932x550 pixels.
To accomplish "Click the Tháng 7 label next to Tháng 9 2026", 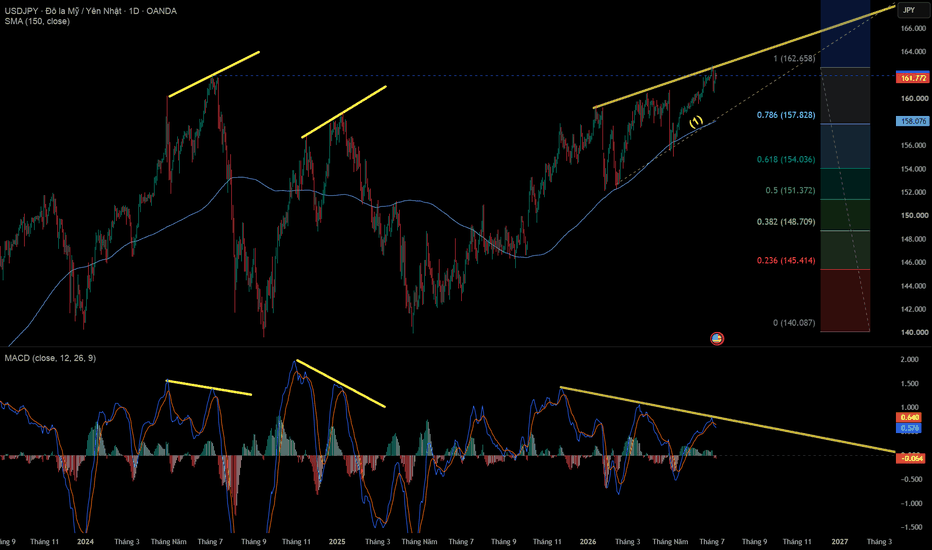I will point(711,542).
